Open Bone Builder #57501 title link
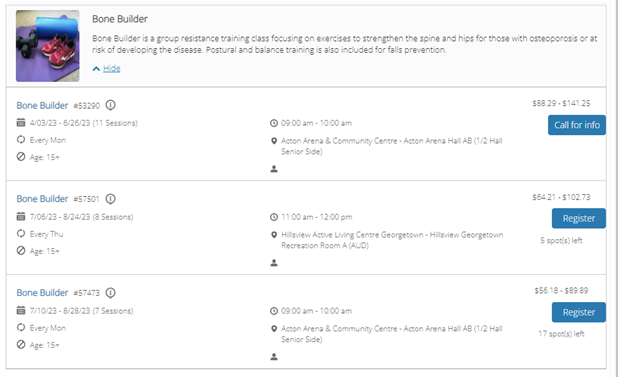 (42, 199)
